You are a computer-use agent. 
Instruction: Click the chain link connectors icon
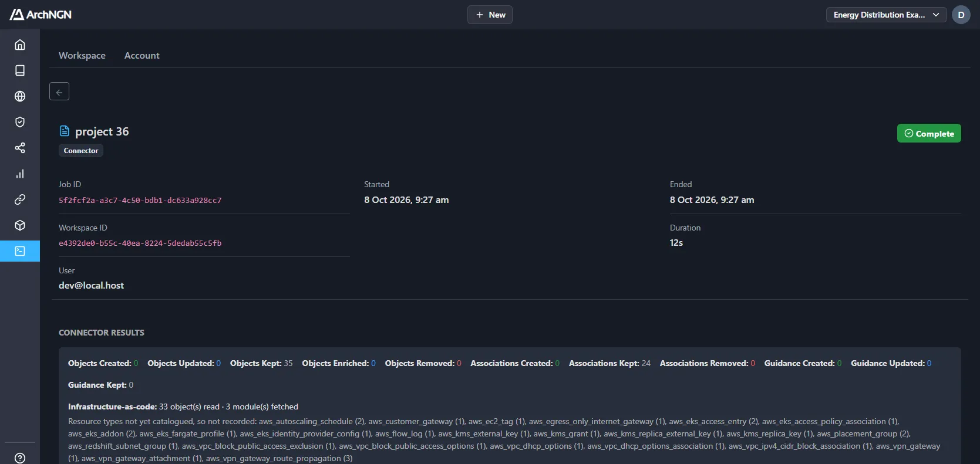[x=20, y=199]
